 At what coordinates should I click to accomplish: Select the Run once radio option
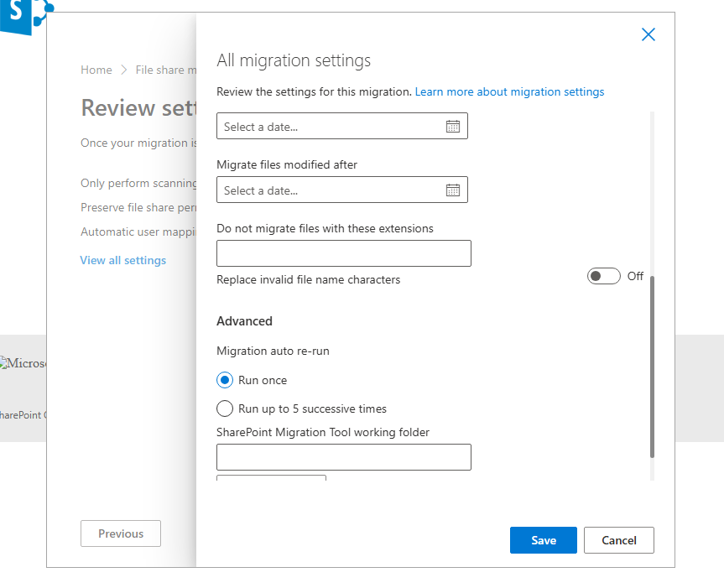(x=225, y=380)
